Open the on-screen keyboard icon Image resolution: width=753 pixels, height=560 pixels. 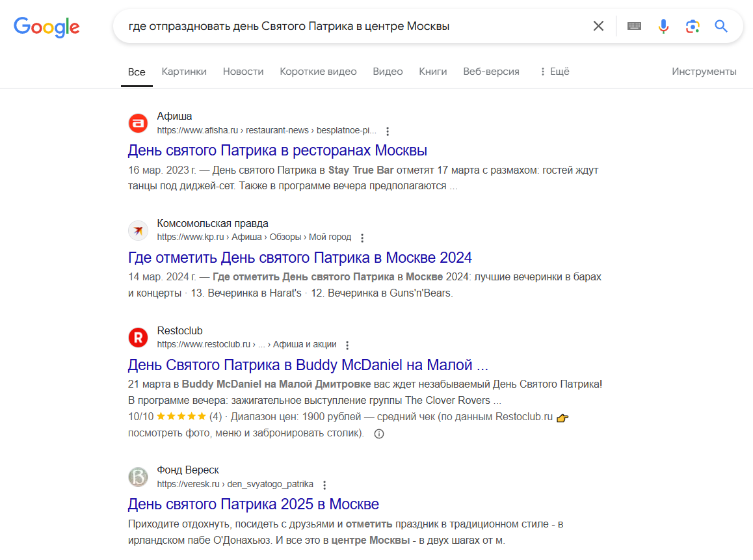[x=634, y=26]
